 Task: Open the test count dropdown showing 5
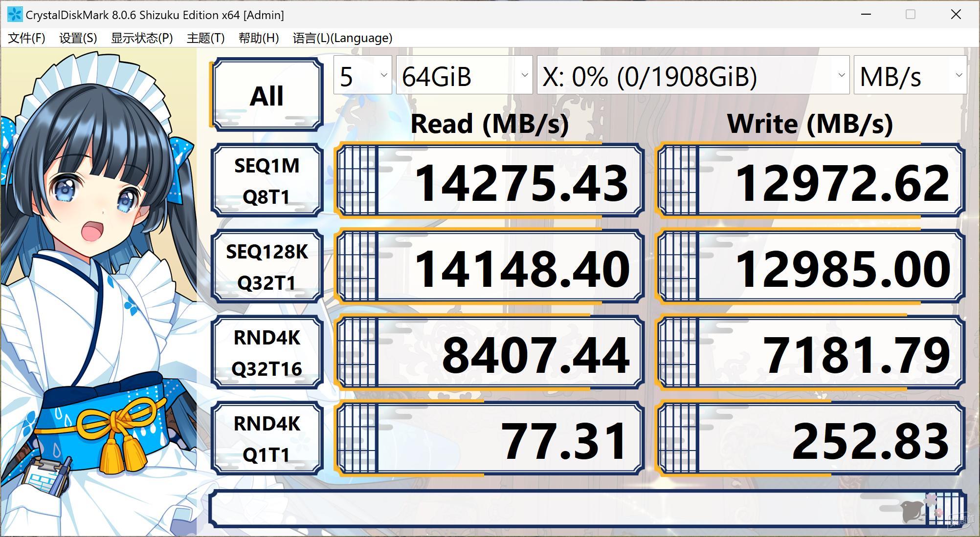tap(362, 75)
